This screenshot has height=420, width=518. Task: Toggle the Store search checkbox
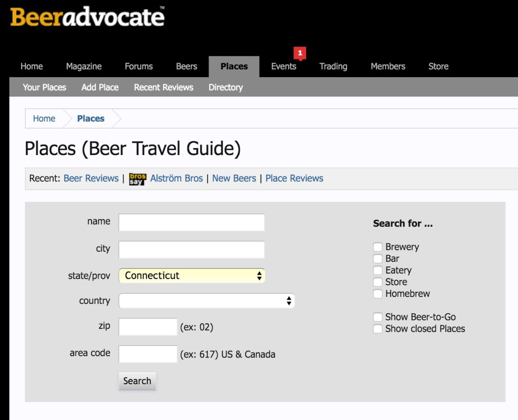378,282
